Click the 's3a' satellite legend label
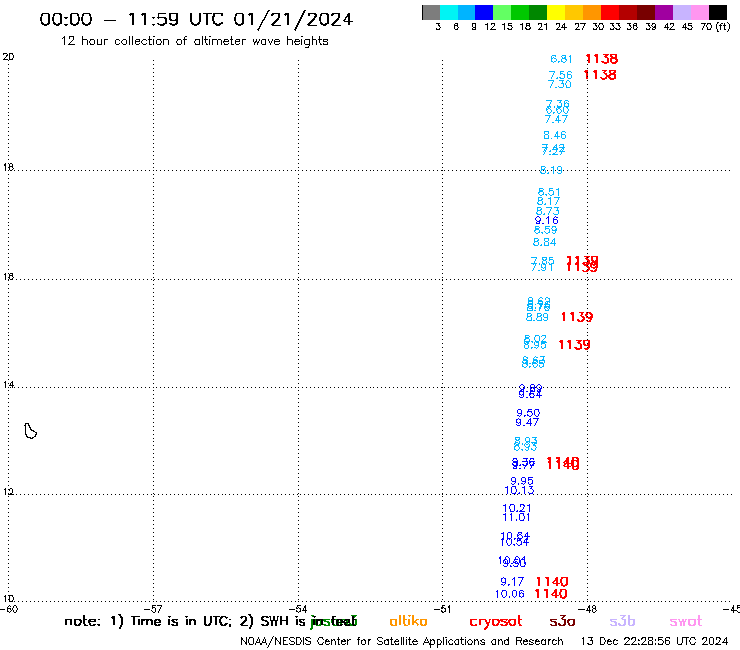The width and height of the screenshot is (740, 650). click(562, 621)
